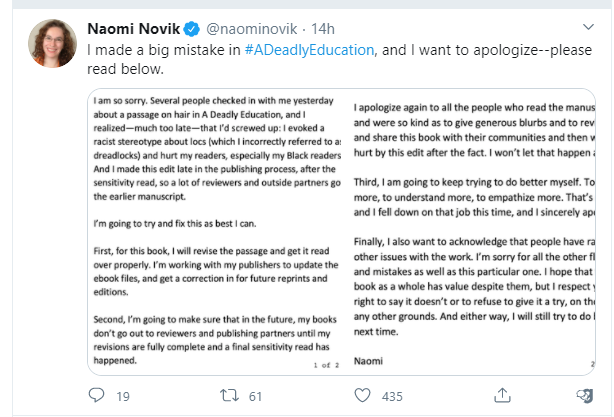This screenshot has width=614, height=417.
Task: Click the reply speech bubble icon
Action: pyautogui.click(x=96, y=395)
